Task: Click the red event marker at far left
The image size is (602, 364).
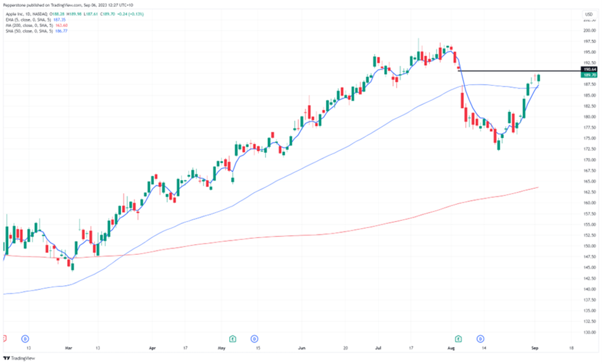Action: (x=4, y=339)
